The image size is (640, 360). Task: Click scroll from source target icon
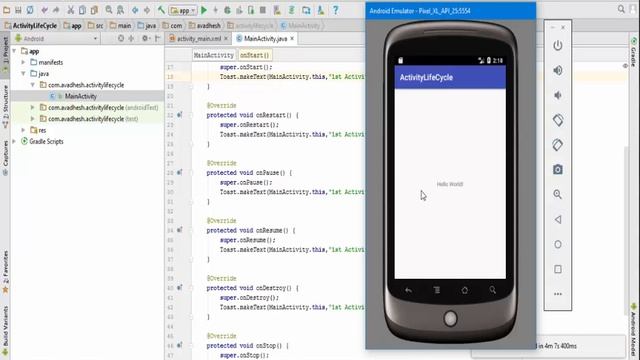point(121,38)
